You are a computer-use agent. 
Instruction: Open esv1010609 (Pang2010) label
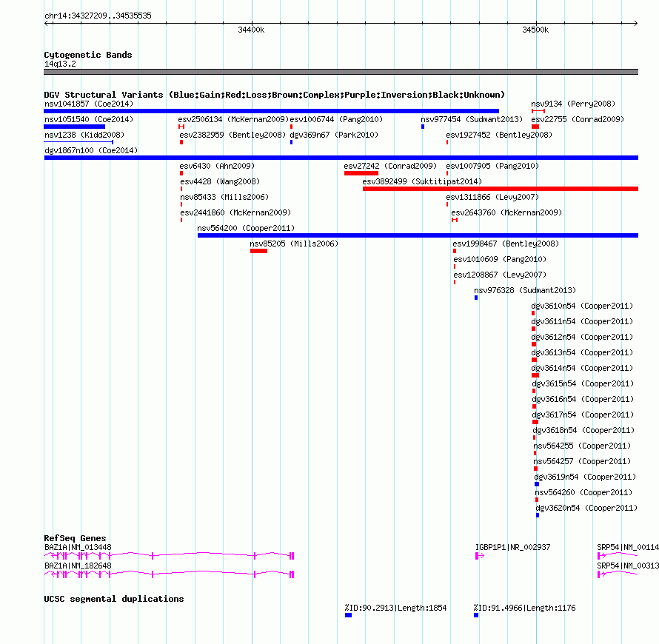(500, 259)
